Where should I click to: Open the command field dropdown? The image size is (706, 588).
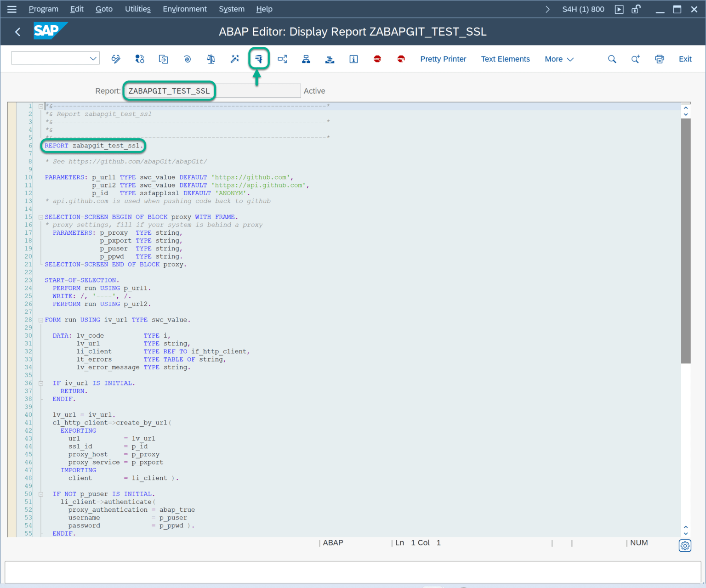[93, 58]
